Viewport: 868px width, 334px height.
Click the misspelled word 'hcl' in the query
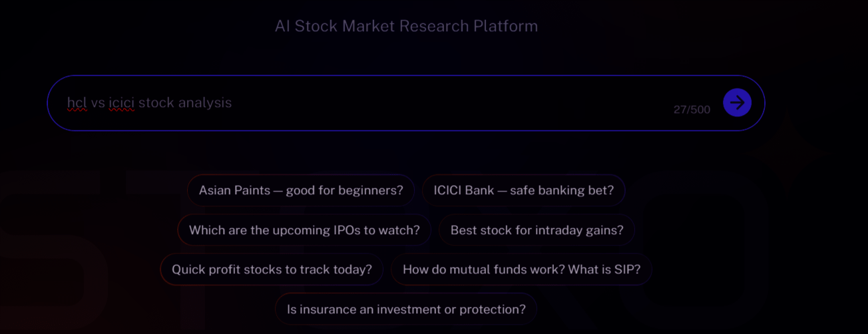coord(77,103)
